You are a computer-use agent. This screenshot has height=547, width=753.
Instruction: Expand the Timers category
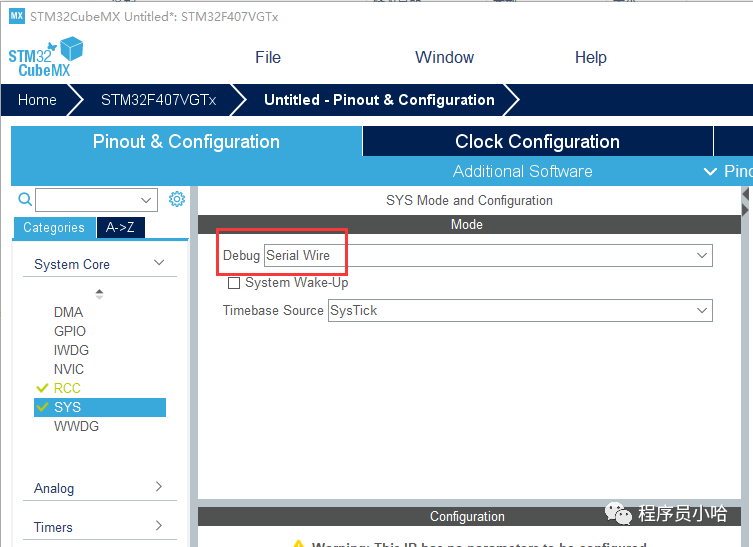[158, 526]
